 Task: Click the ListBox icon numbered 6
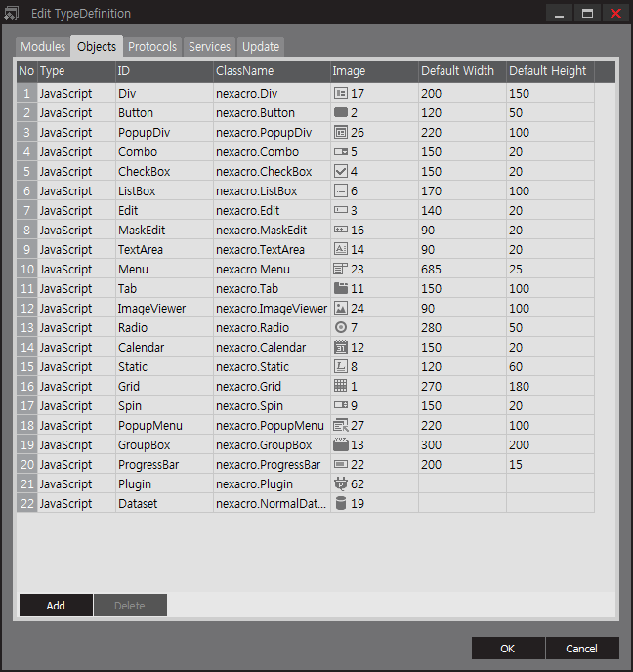(341, 190)
